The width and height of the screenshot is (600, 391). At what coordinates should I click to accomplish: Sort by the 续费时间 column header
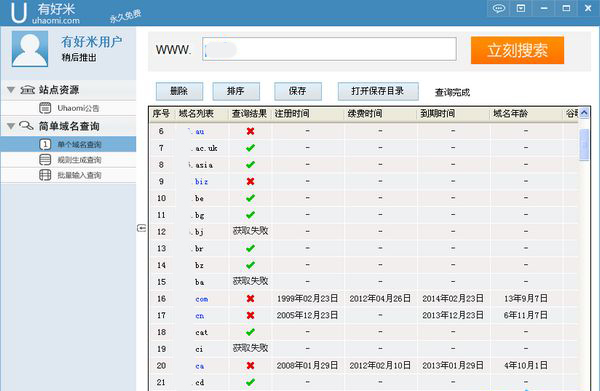pyautogui.click(x=380, y=114)
